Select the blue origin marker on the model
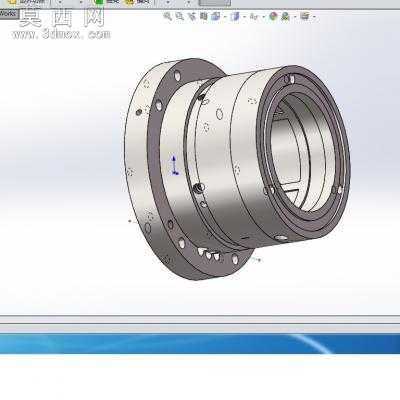Image resolution: width=400 pixels, height=400 pixels. (175, 165)
